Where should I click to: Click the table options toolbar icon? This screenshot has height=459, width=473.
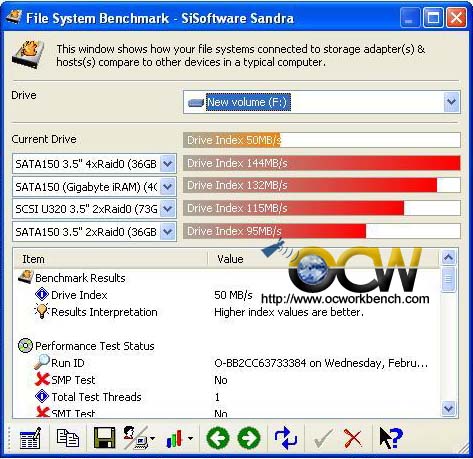30,438
